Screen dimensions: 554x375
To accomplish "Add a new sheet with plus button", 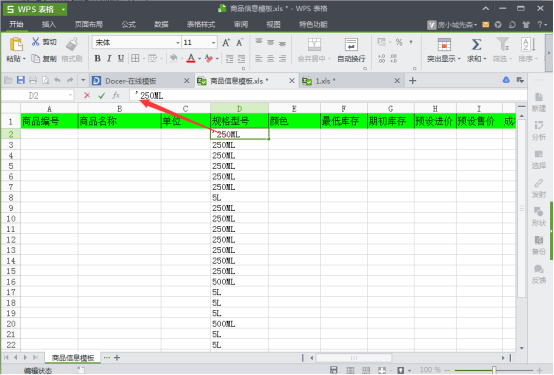I will click(x=117, y=358).
